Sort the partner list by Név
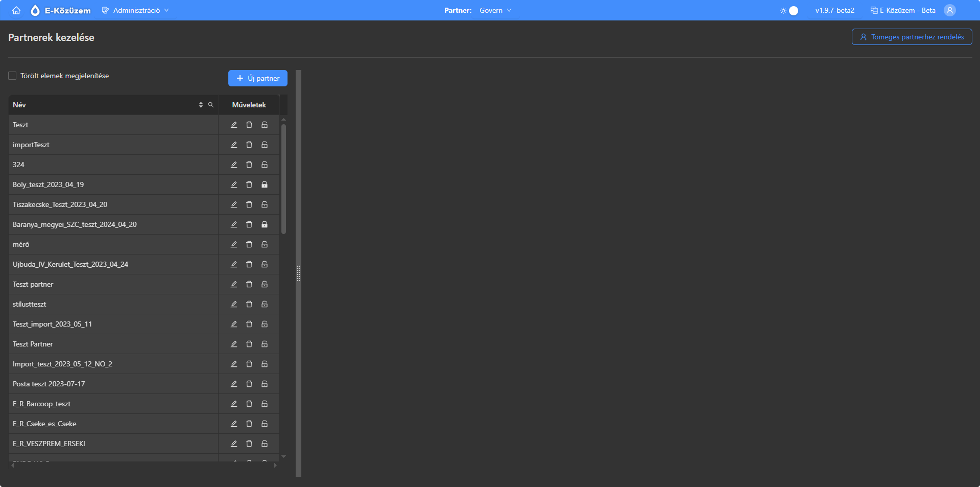 tap(201, 105)
